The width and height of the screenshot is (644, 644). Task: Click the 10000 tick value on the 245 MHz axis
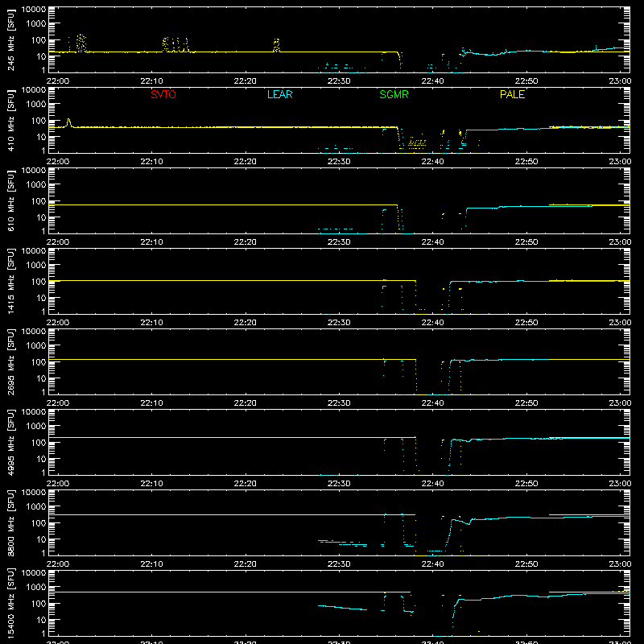coord(34,10)
